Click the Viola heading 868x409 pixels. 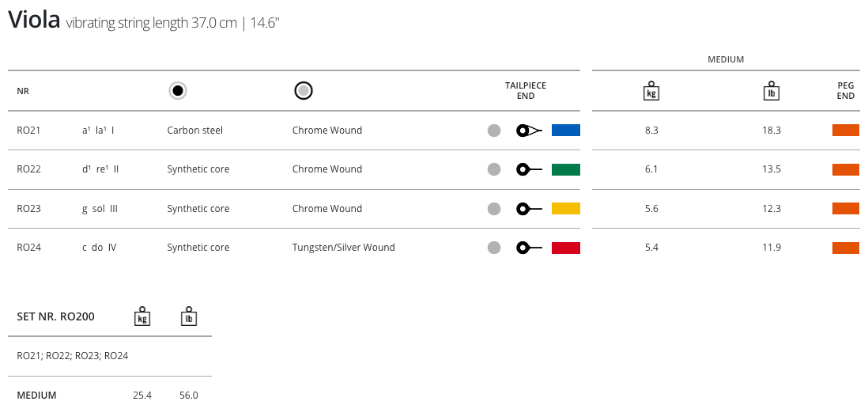click(34, 21)
